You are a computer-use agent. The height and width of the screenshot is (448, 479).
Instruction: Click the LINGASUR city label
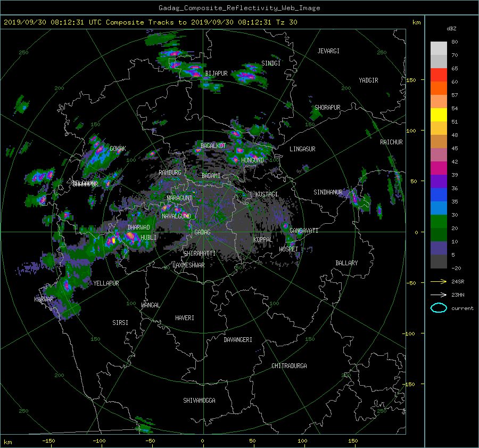(302, 149)
